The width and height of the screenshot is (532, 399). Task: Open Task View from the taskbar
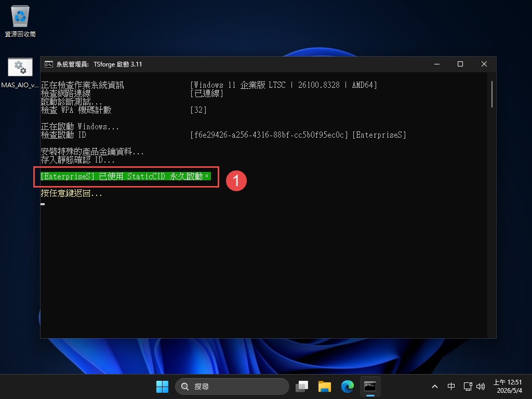click(x=302, y=386)
